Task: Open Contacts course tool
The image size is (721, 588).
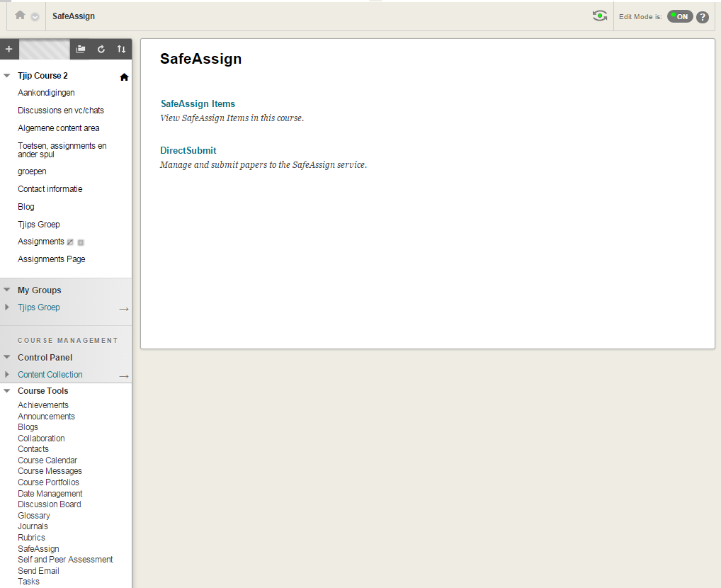Action: [33, 449]
